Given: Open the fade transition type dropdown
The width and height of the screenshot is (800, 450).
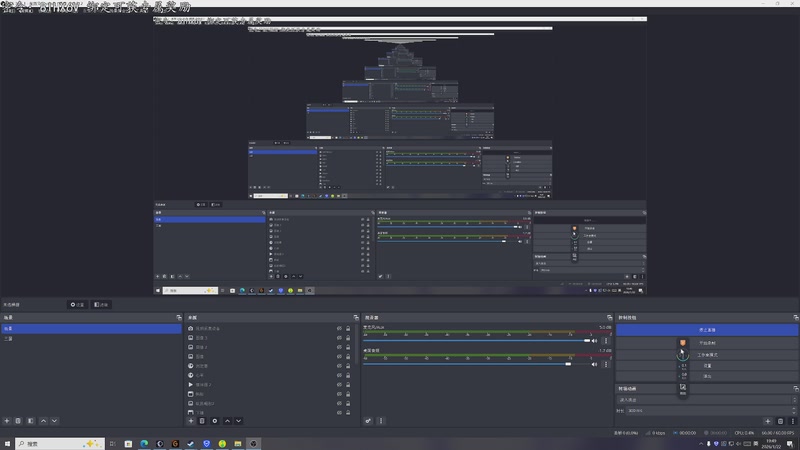Looking at the screenshot, I should 707,399.
